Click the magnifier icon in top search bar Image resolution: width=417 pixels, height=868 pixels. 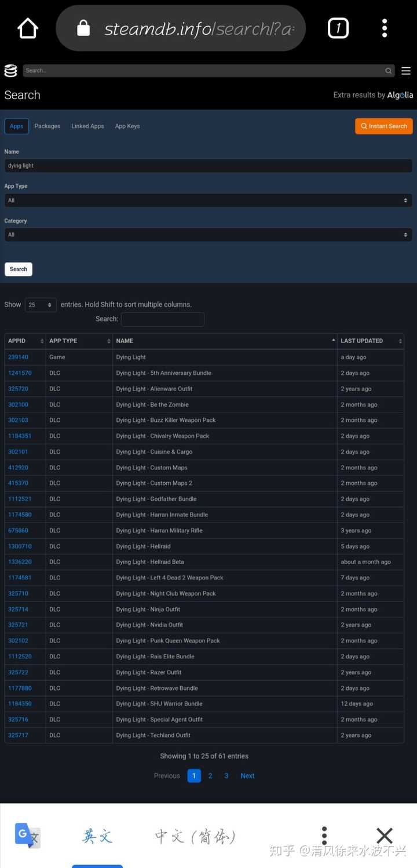[388, 71]
